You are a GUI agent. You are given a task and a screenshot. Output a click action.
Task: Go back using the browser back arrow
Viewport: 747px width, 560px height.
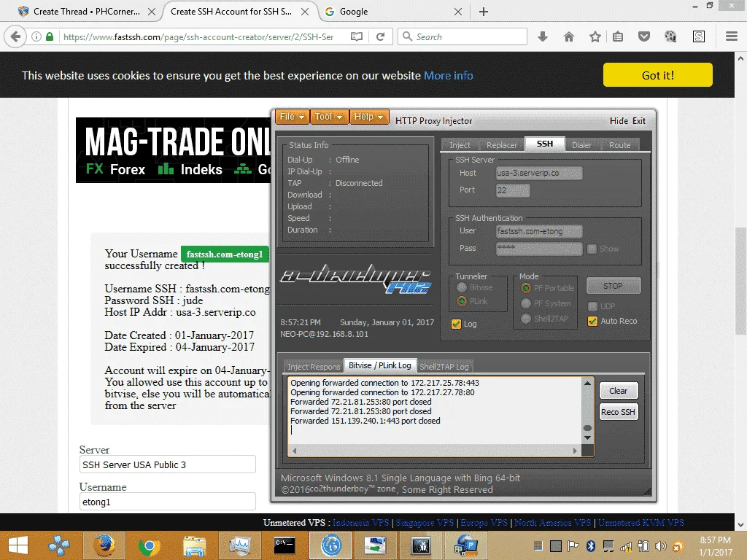point(15,36)
